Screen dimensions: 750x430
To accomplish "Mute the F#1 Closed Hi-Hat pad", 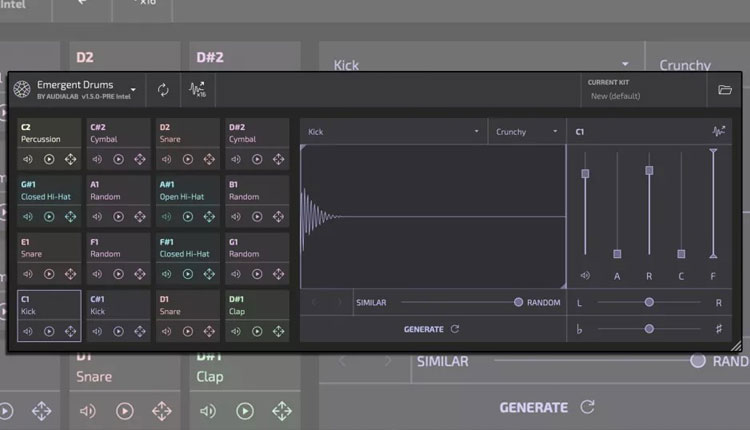I will [166, 273].
